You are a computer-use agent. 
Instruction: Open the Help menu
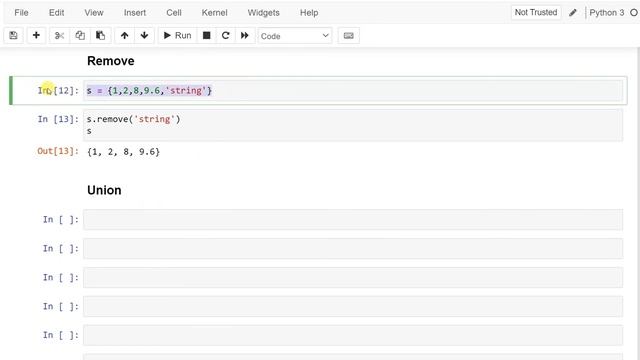click(309, 13)
